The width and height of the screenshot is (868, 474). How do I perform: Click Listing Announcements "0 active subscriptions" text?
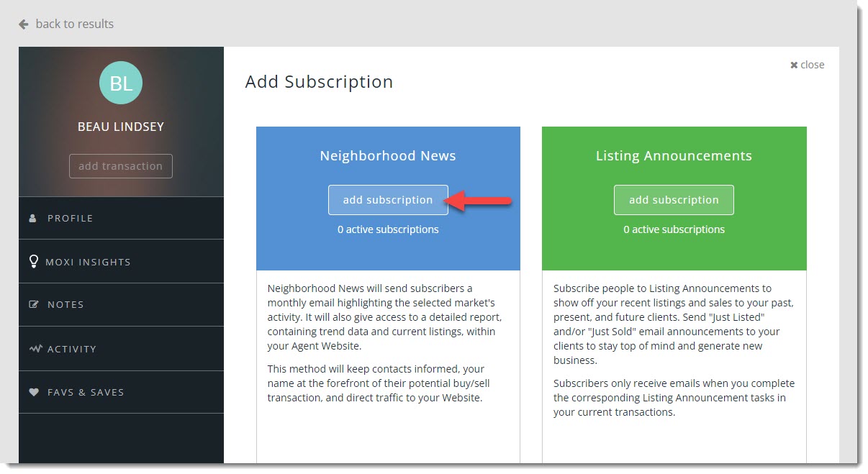tap(674, 229)
